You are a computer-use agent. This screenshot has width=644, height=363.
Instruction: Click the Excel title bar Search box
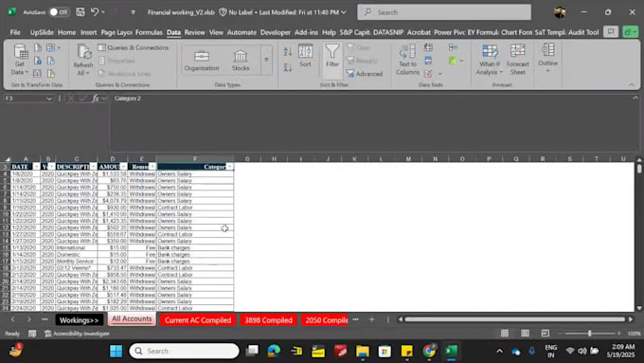coord(444,12)
